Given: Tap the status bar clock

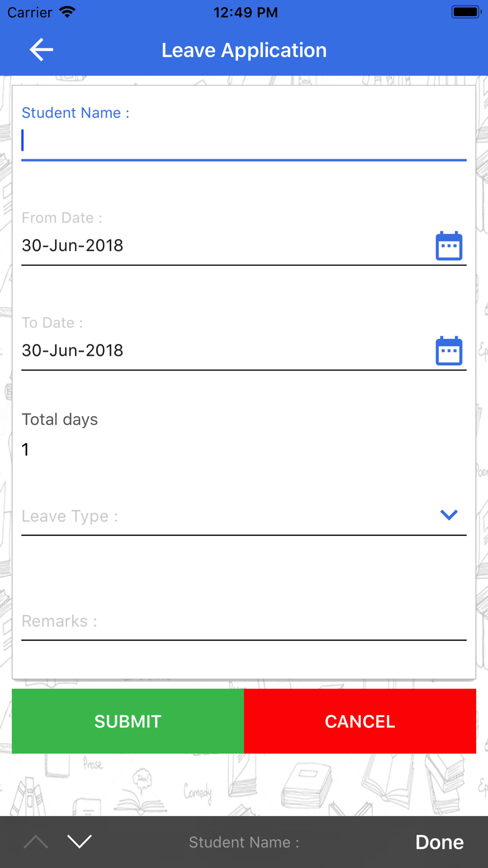Looking at the screenshot, I should click(245, 12).
